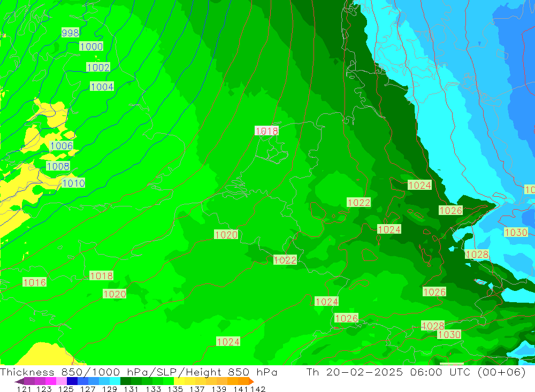Image resolution: width=535 pixels, height=392 pixels.
Task: Click the legend value 131
Action: click(131, 389)
